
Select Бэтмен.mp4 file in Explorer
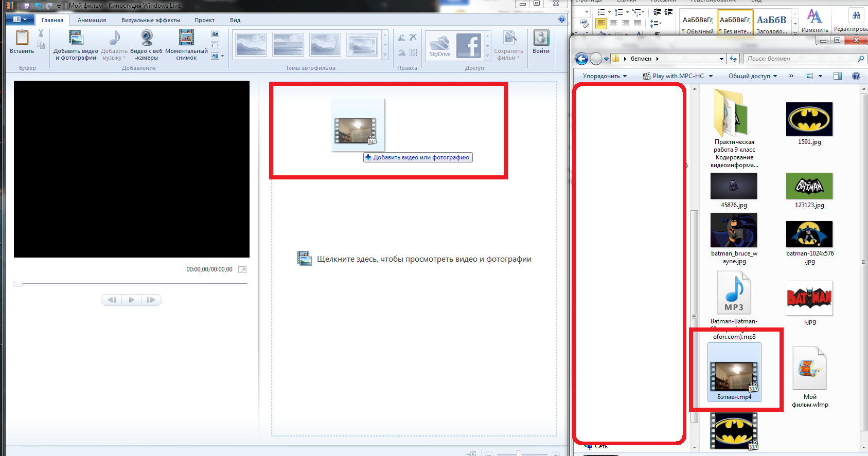[734, 372]
